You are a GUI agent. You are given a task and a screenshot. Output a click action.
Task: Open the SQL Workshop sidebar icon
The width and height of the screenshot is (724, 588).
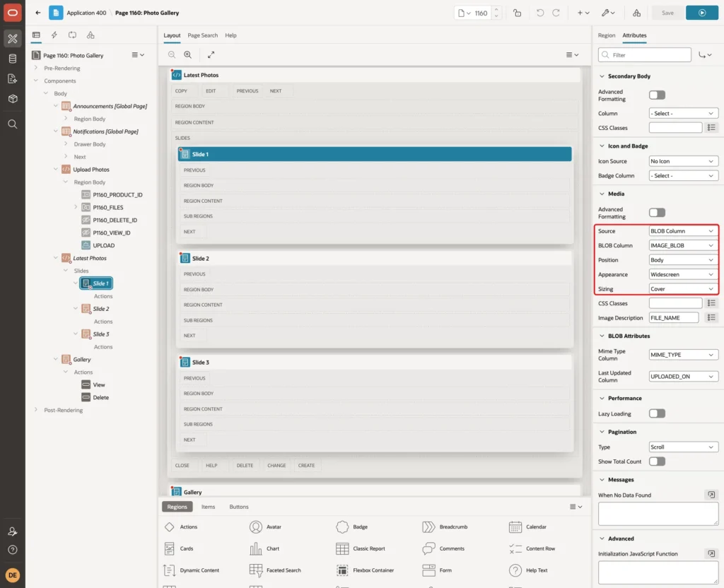click(13, 59)
